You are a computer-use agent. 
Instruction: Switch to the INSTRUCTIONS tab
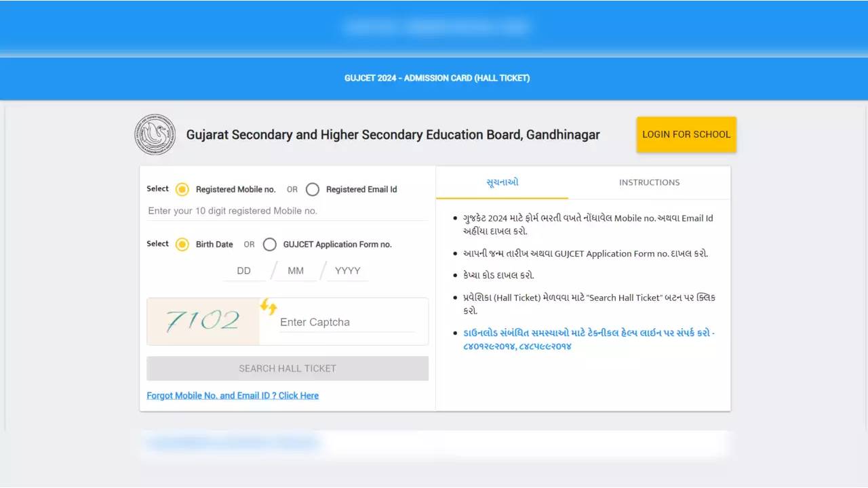649,182
